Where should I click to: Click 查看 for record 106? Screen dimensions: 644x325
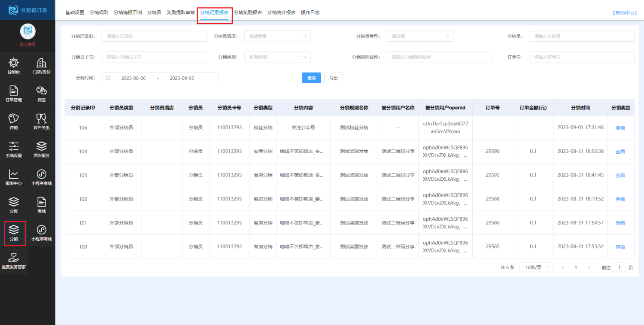pos(620,128)
